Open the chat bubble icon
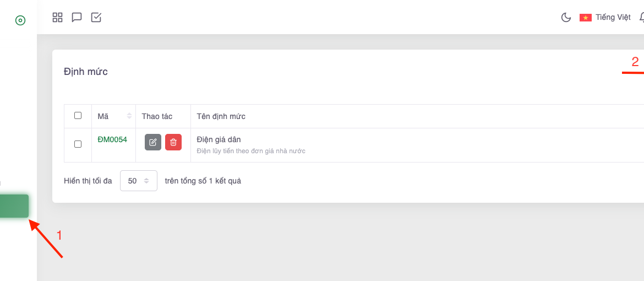This screenshot has width=644, height=281. [x=77, y=18]
